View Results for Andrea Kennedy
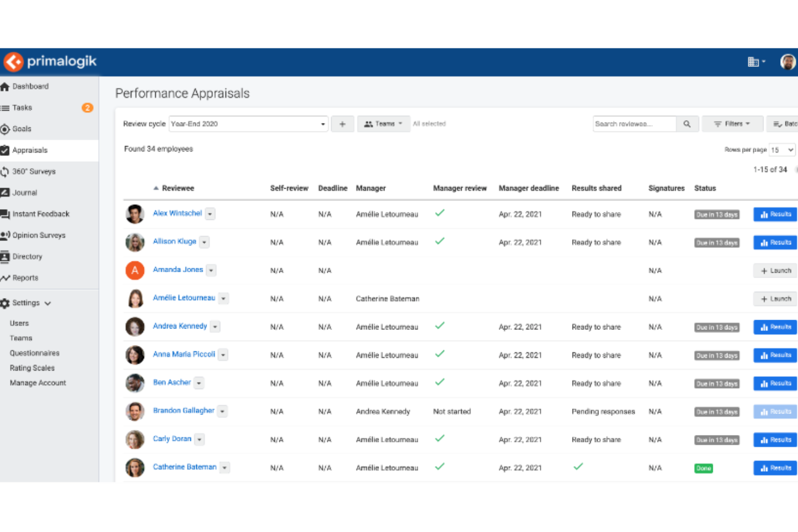 point(775,327)
